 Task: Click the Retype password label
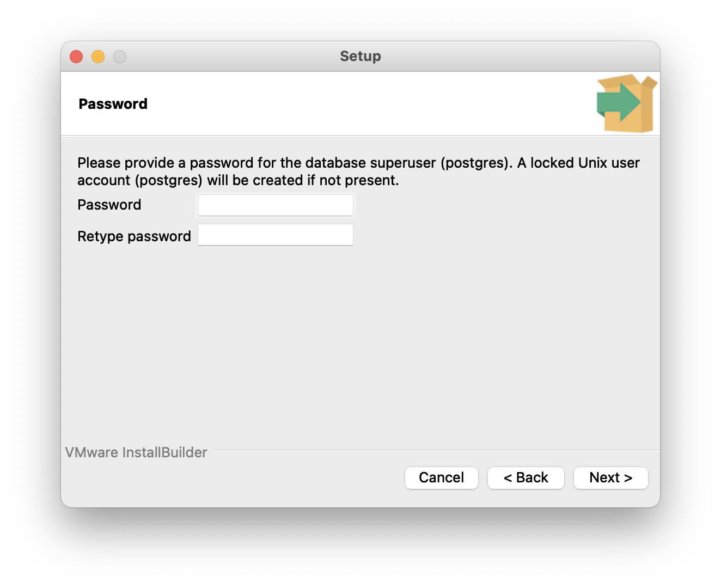coord(134,236)
